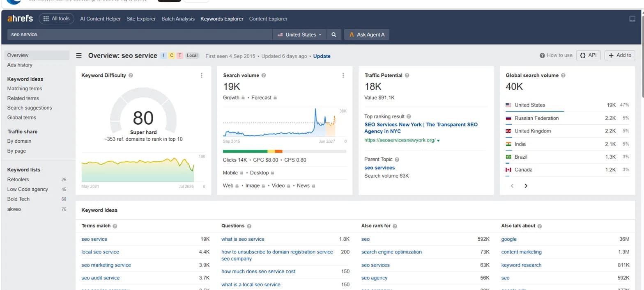Click the locked Forecast option
Viewport: 644px width, 290px height.
click(x=264, y=98)
